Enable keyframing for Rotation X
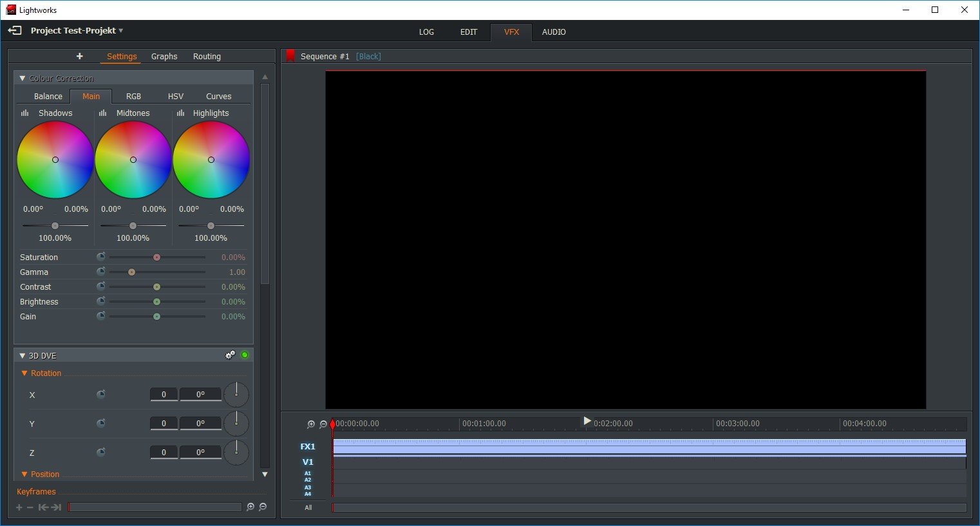This screenshot has width=980, height=526. point(100,395)
